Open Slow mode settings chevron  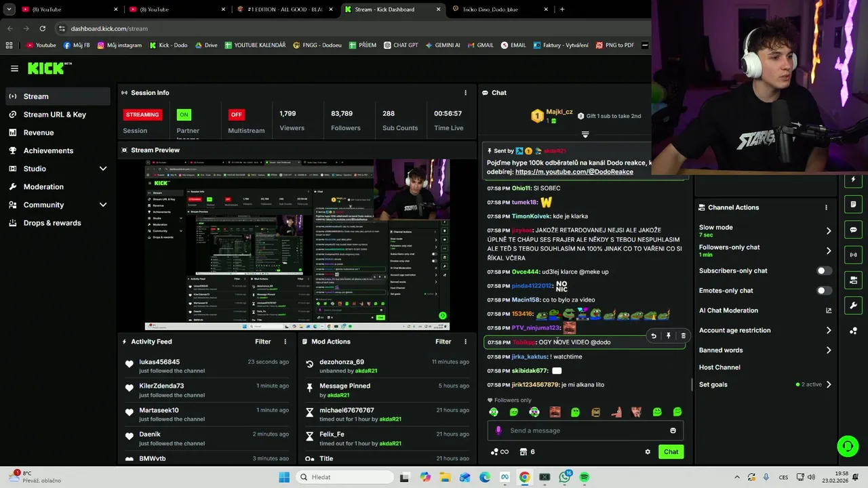pos(828,231)
